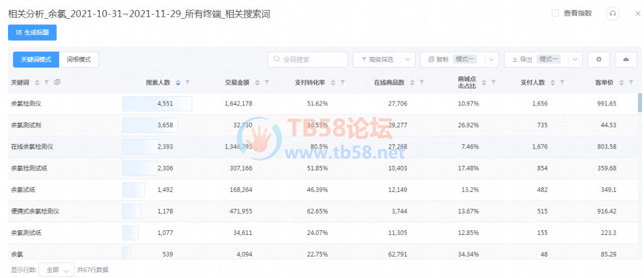The image size is (644, 278).
Task: Filter the 关键词 column
Action: coord(47,83)
